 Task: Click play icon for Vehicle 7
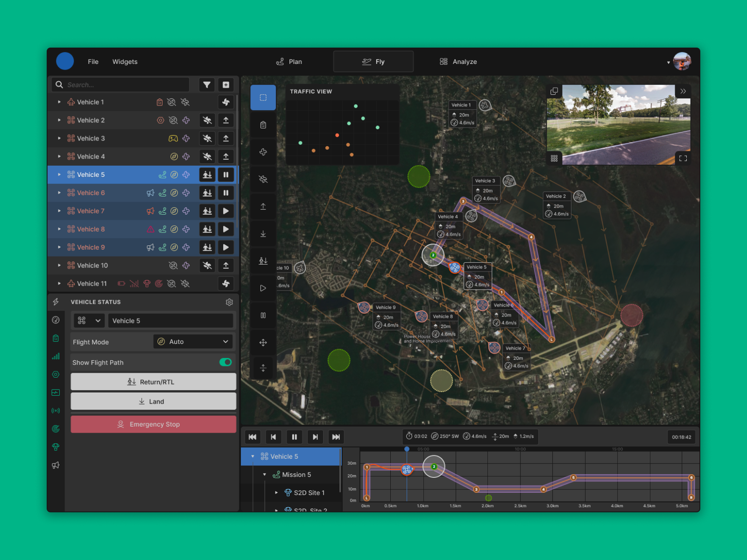click(x=226, y=211)
